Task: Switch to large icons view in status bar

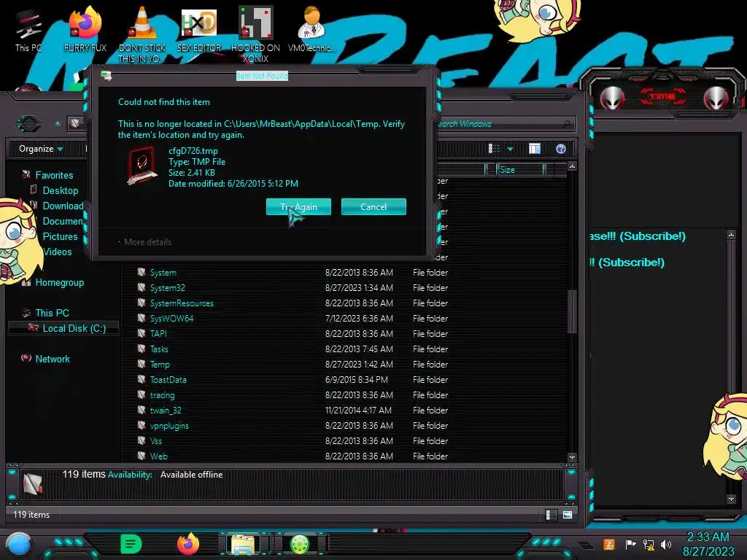Action: click(x=568, y=515)
